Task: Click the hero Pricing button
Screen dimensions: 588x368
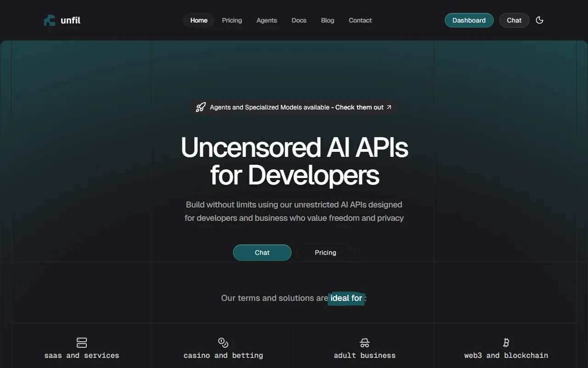Action: tap(326, 253)
